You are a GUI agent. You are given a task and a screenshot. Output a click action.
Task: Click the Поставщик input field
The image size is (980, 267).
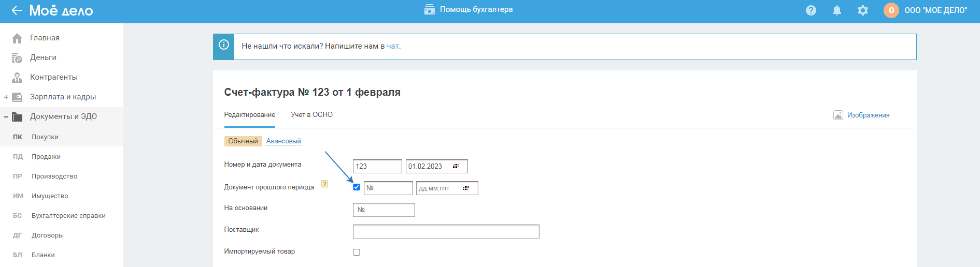point(446,232)
